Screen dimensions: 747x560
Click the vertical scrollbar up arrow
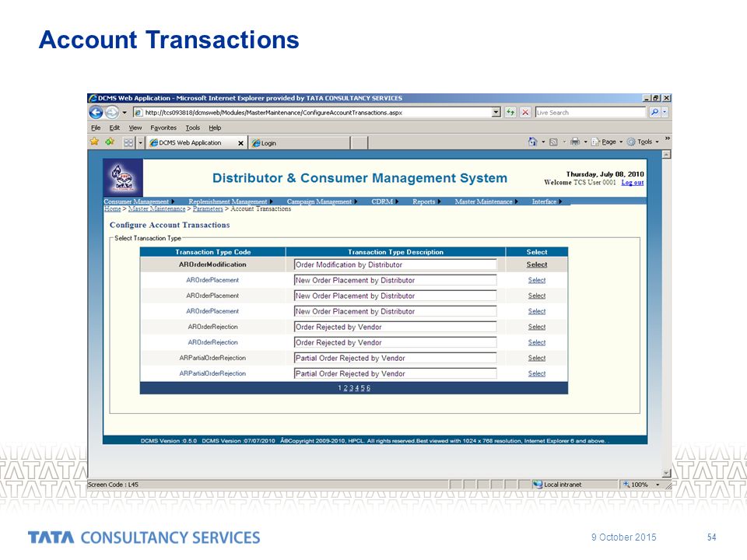pos(667,154)
